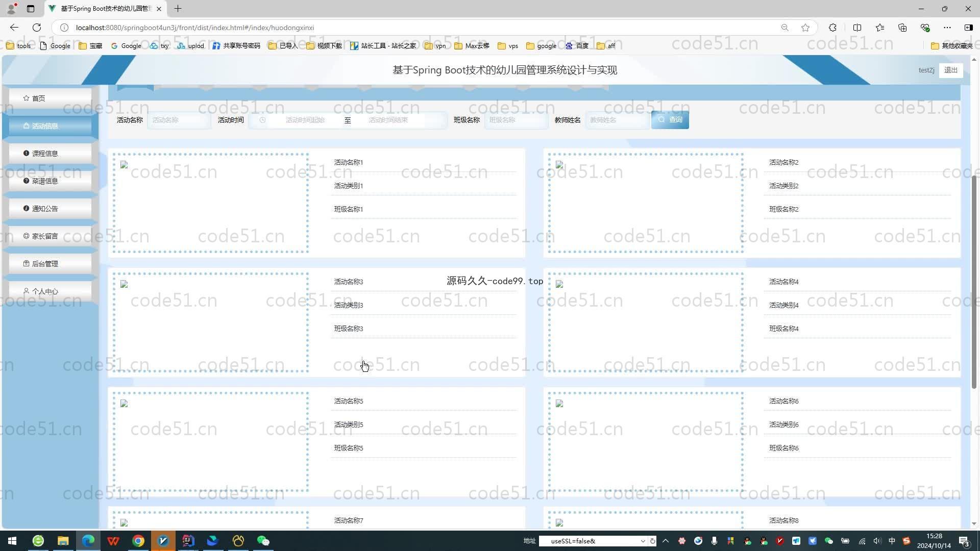Open the vps bookmark folder
The height and width of the screenshot is (551, 980).
(x=508, y=46)
